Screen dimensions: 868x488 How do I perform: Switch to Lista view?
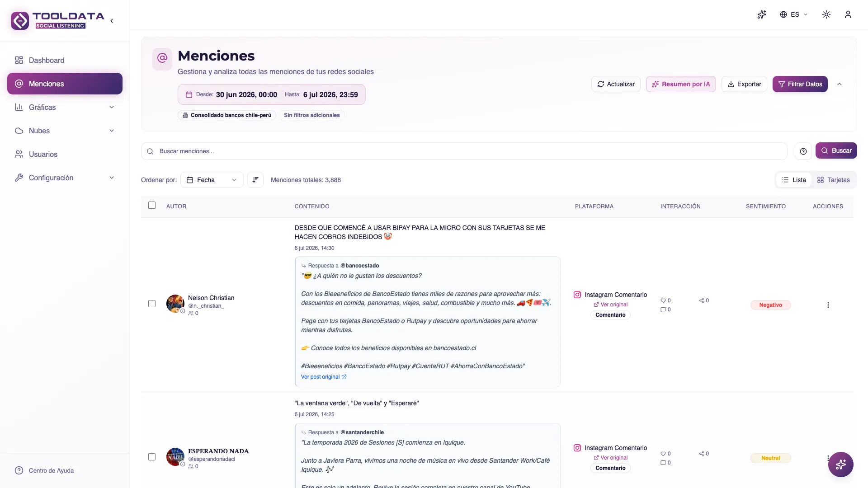pyautogui.click(x=794, y=180)
